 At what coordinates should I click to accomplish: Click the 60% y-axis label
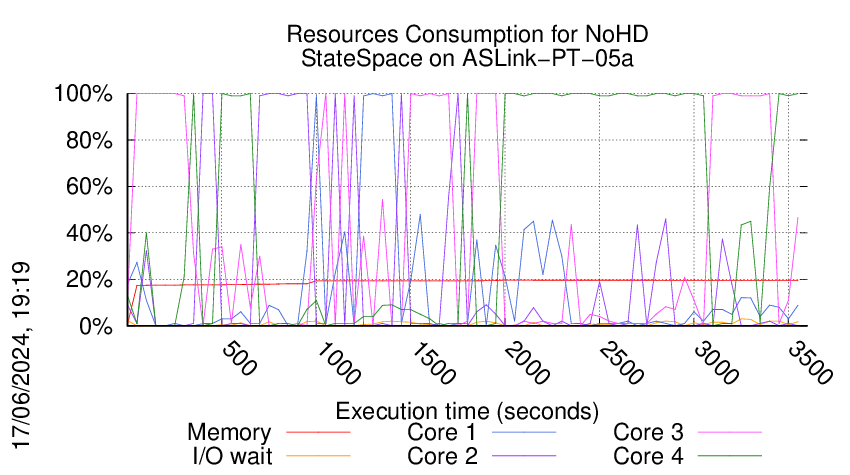(x=89, y=187)
